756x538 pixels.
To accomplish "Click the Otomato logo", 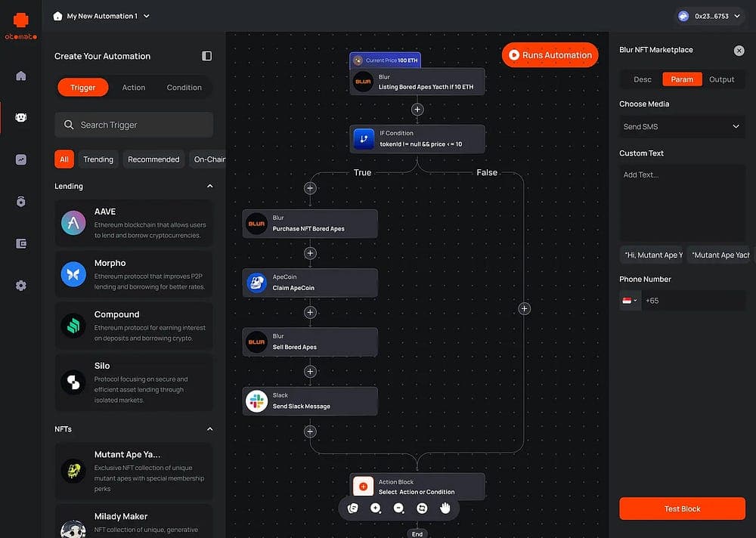I will (x=20, y=26).
